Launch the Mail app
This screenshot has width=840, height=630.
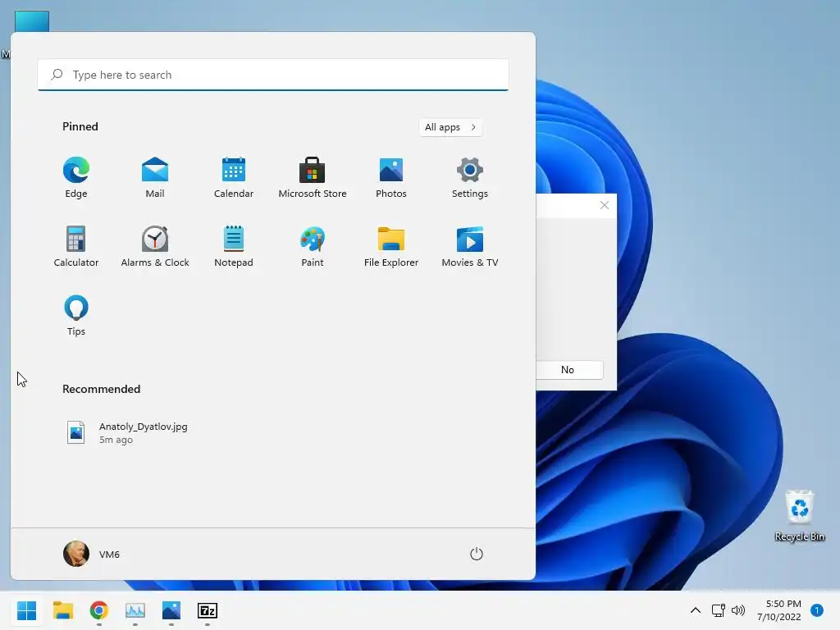click(155, 177)
